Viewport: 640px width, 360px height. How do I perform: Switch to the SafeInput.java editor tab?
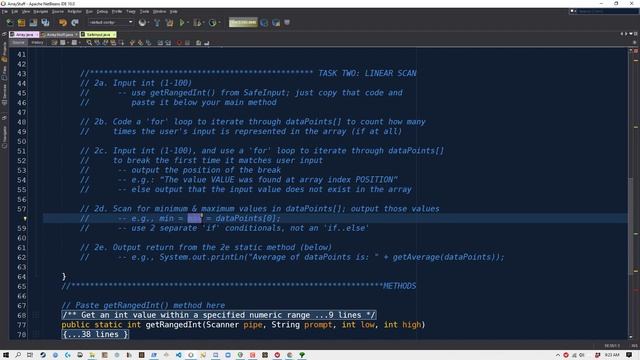[98, 35]
